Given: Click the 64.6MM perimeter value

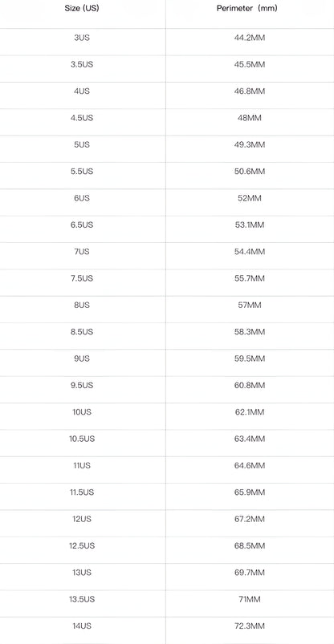Looking at the screenshot, I should coord(250,465).
